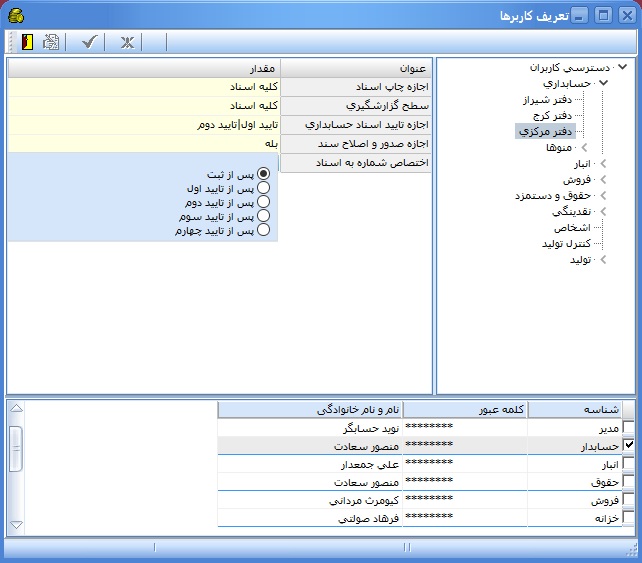Click the X cancel toolbar icon

[127, 42]
